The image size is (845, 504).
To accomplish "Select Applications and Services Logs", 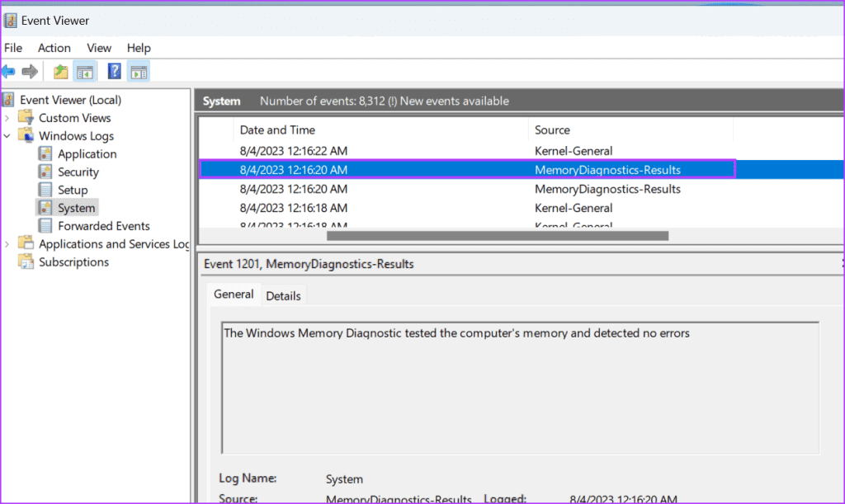I will [114, 244].
